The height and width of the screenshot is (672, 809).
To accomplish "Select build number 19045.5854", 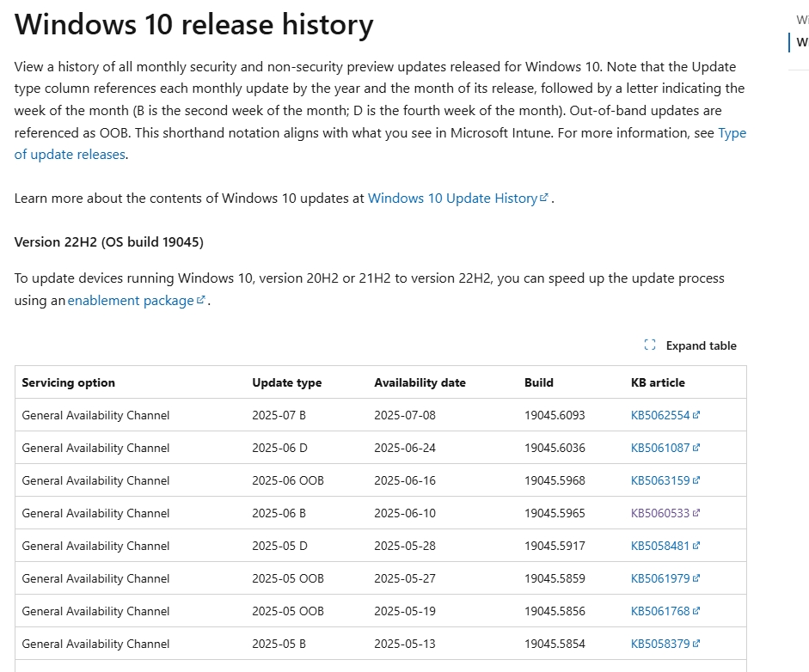I will click(555, 644).
